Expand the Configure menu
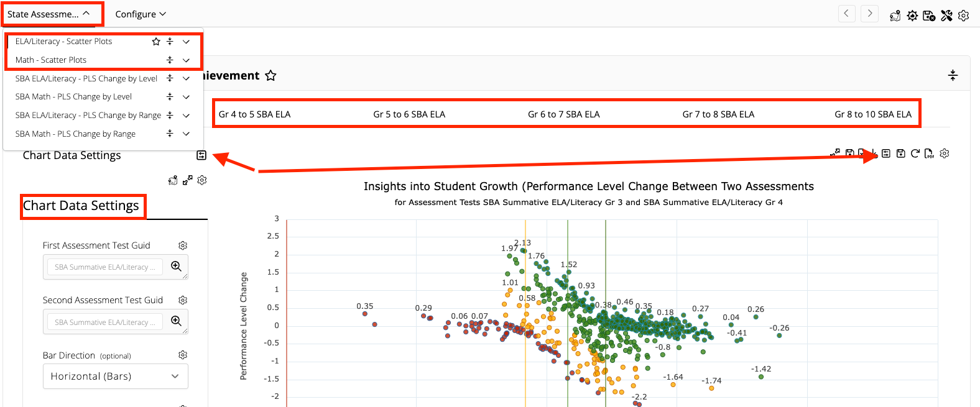 [x=141, y=14]
